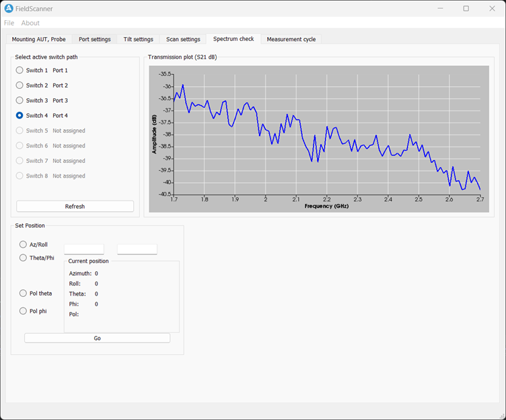The height and width of the screenshot is (420, 506).
Task: Click the Select active switch path heading
Action: 46,57
